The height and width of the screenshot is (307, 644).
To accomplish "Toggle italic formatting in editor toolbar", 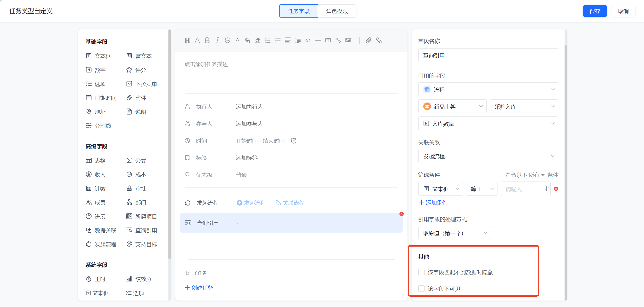I will coord(217,40).
